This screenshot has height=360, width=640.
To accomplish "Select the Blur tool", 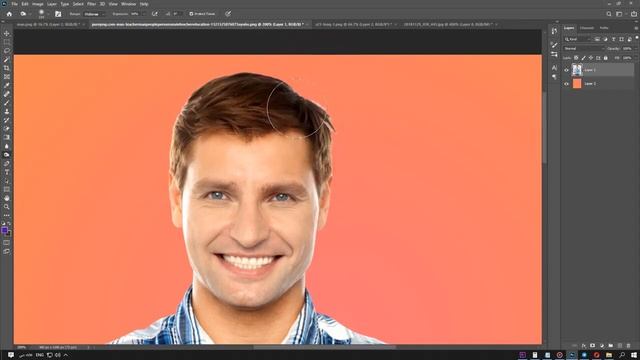I will pos(7,146).
